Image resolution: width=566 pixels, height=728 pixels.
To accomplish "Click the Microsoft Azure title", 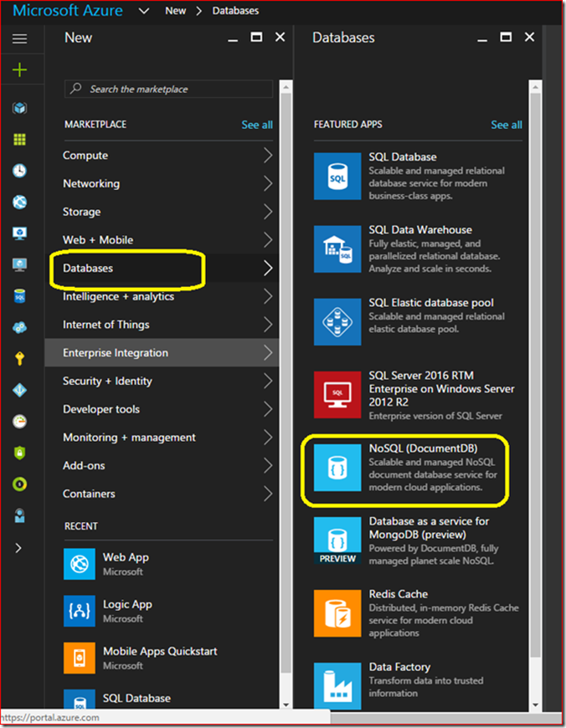I will (x=68, y=11).
